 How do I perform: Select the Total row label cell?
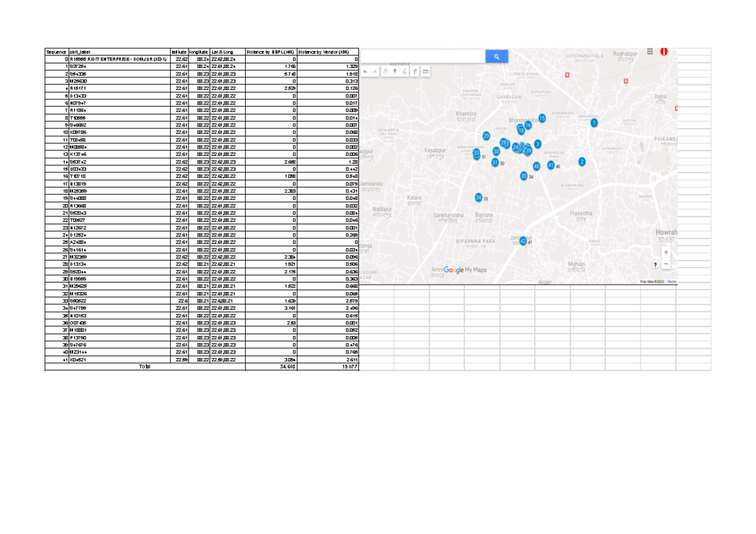pyautogui.click(x=145, y=366)
